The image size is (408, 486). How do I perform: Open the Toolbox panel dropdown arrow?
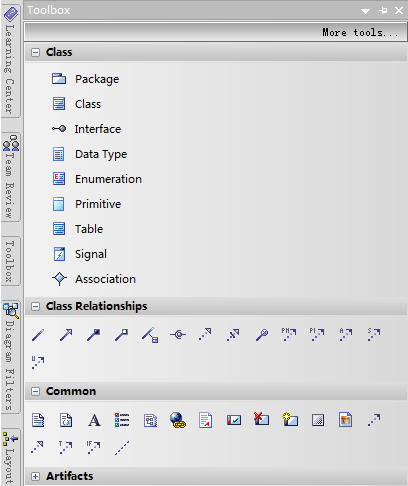(365, 11)
